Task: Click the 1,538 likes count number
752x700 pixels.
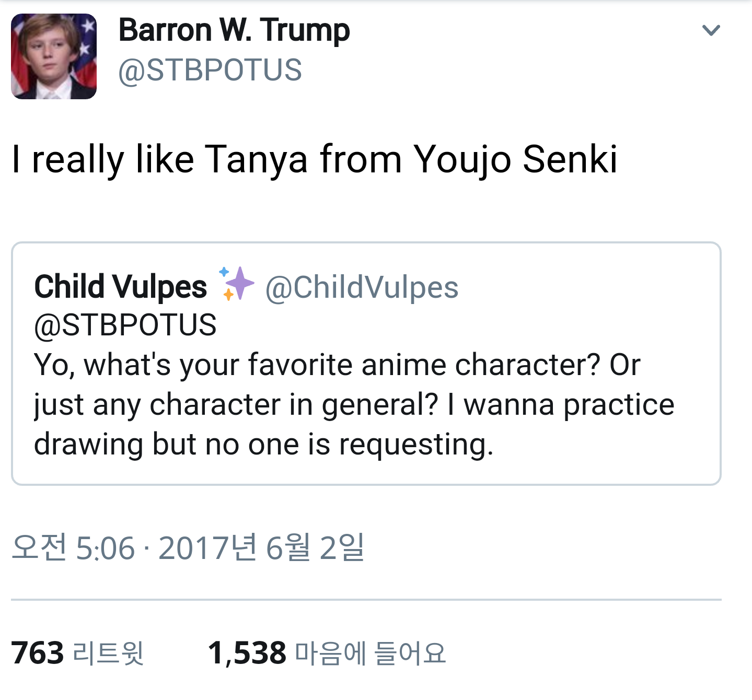Action: coord(247,653)
